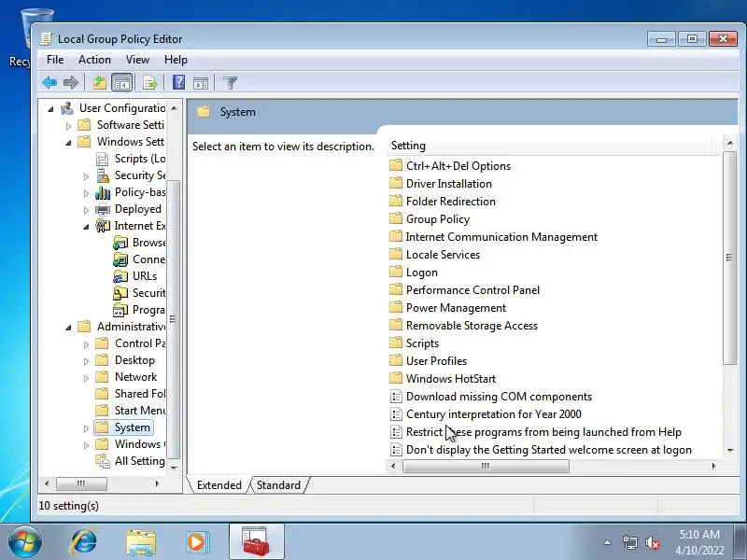Toggle Show/Hide Action Pane toolbar icon

click(x=201, y=83)
